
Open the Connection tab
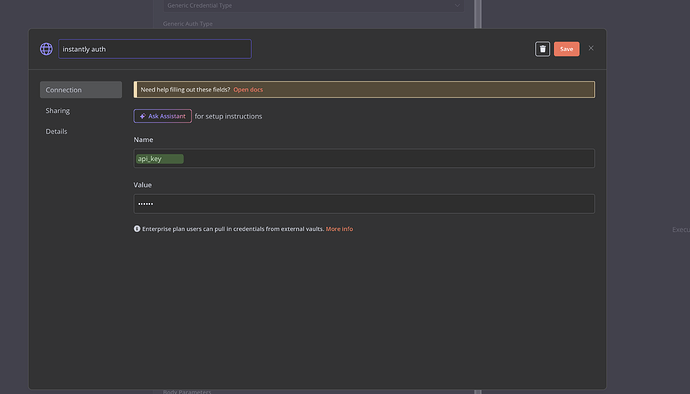point(81,90)
